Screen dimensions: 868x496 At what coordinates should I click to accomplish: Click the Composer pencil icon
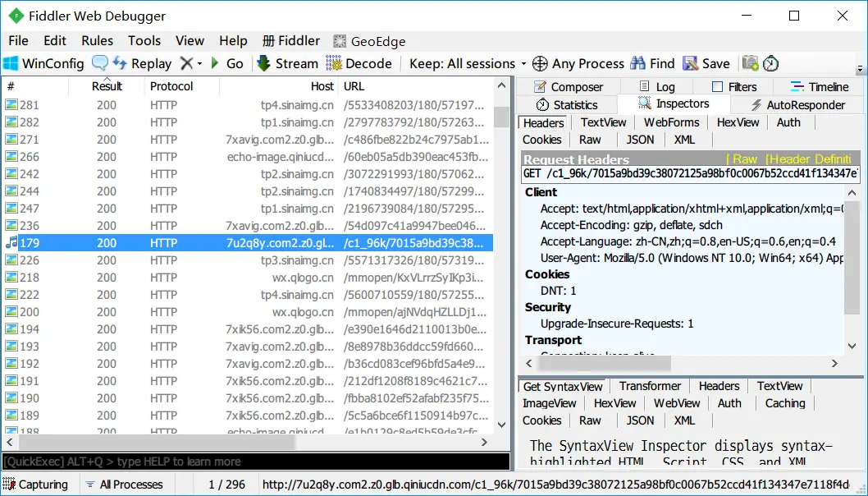pos(540,87)
